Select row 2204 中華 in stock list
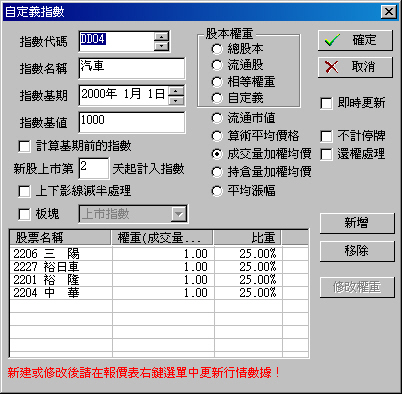 tap(159, 293)
